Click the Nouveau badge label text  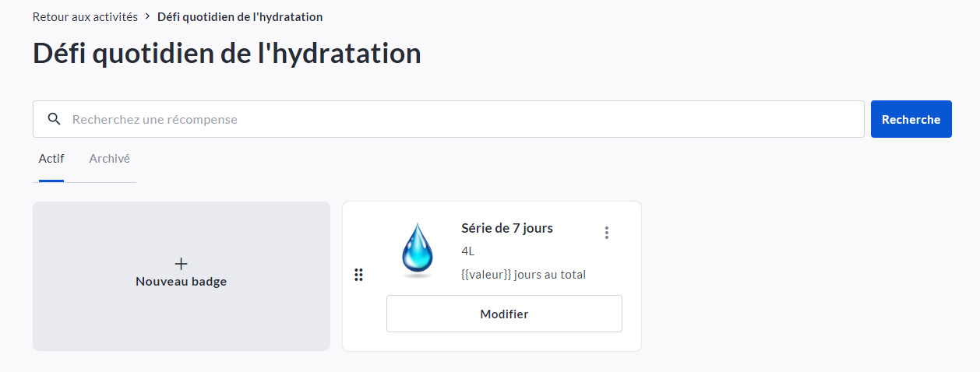181,282
